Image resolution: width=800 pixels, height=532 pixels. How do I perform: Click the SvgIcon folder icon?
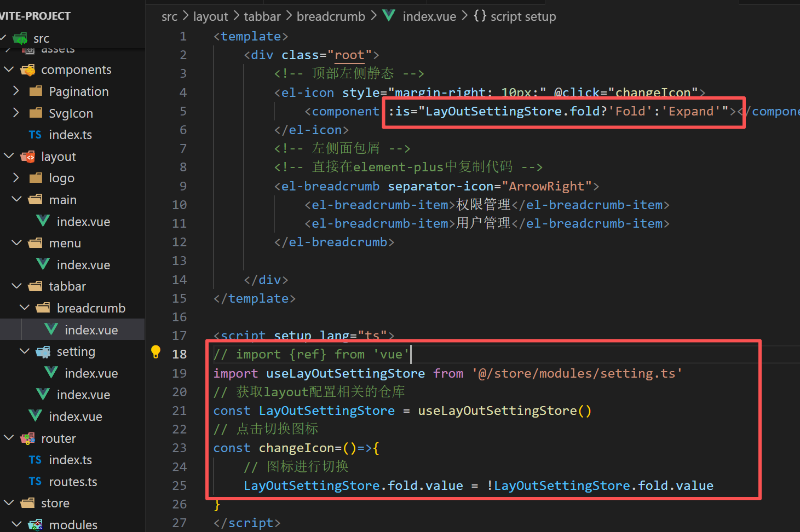pyautogui.click(x=36, y=113)
